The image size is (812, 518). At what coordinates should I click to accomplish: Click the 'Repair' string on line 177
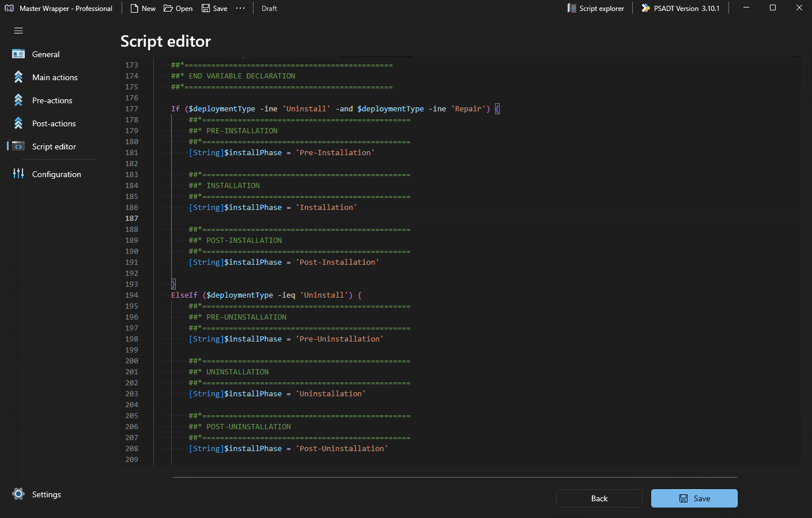pyautogui.click(x=468, y=109)
